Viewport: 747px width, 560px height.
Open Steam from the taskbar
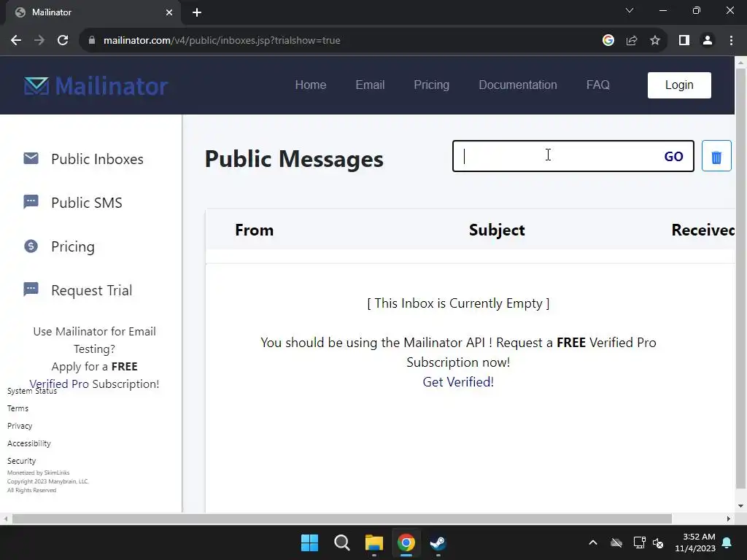click(x=438, y=542)
